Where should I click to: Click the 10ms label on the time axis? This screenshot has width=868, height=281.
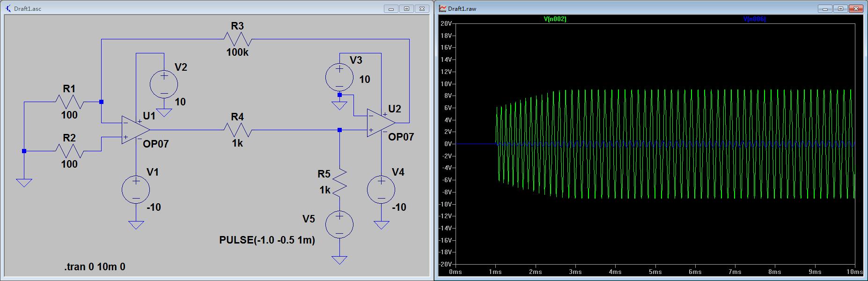tap(854, 272)
